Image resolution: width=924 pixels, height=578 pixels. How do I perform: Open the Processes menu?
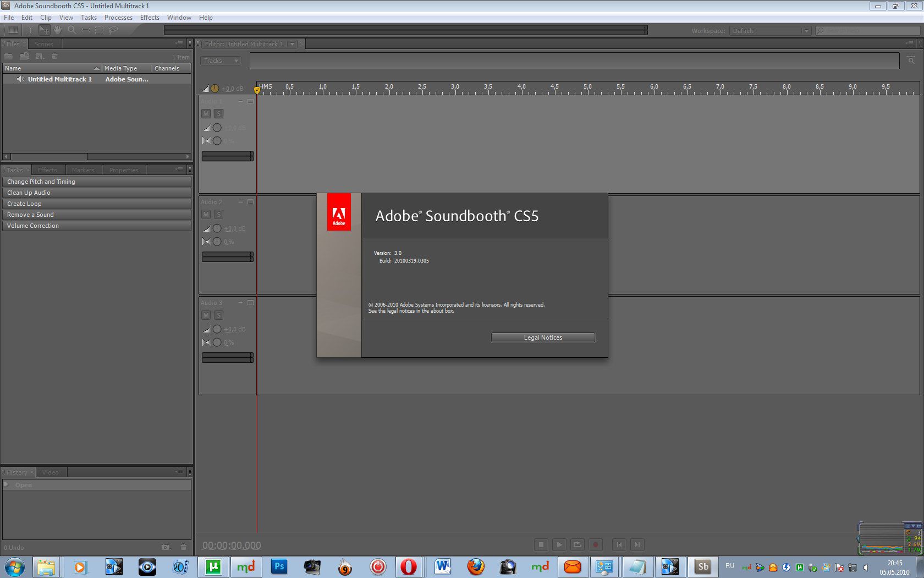pyautogui.click(x=118, y=18)
